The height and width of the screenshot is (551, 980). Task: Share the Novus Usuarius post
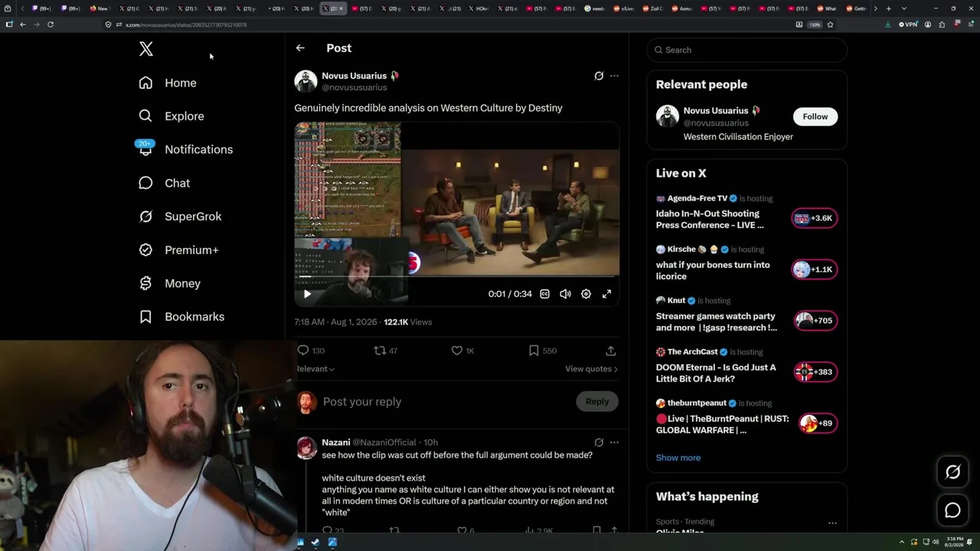point(611,350)
